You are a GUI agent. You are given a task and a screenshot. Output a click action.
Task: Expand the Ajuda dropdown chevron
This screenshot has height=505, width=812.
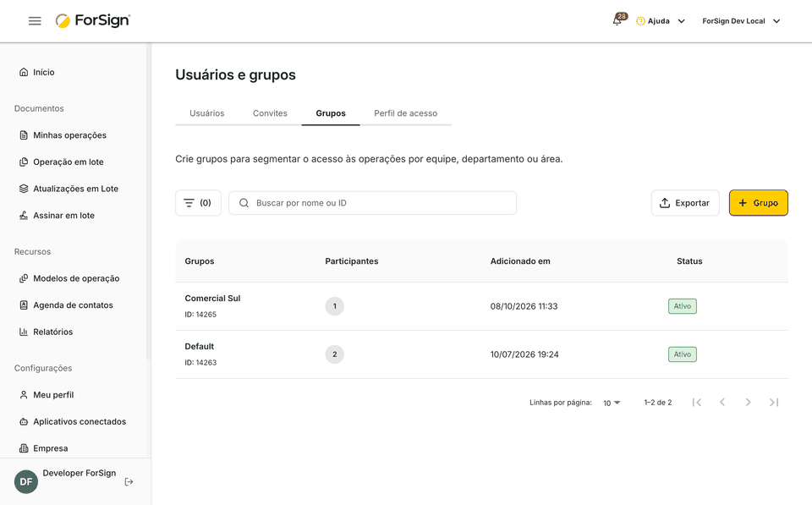pos(682,21)
